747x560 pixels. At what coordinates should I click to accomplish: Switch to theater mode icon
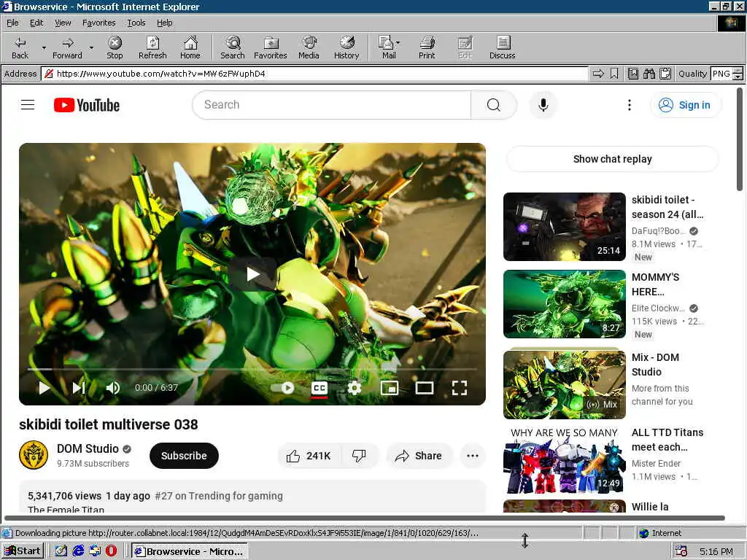click(425, 388)
